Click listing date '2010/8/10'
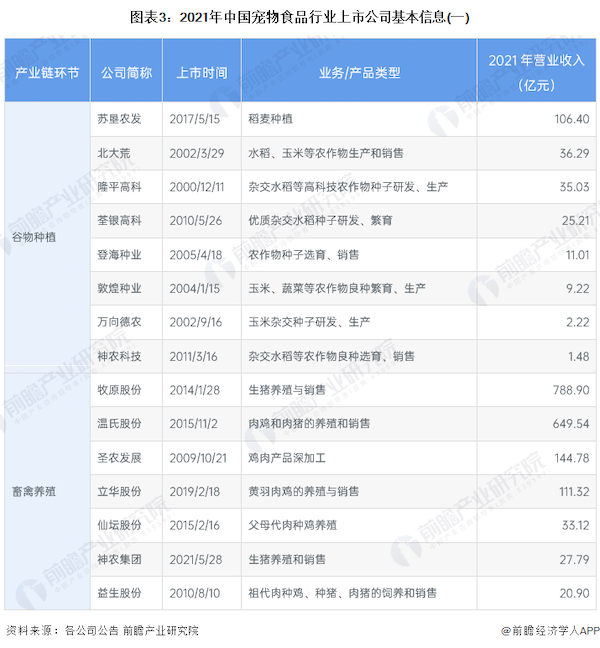Image resolution: width=600 pixels, height=648 pixels. pos(195,593)
